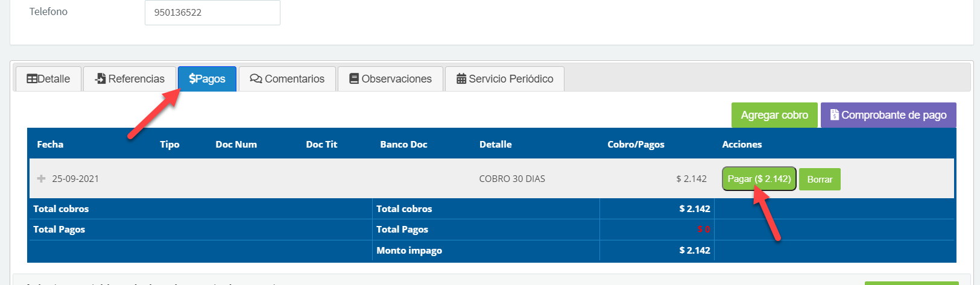This screenshot has width=980, height=285.
Task: Click the import icon on the Referencias tab
Action: tap(101, 79)
